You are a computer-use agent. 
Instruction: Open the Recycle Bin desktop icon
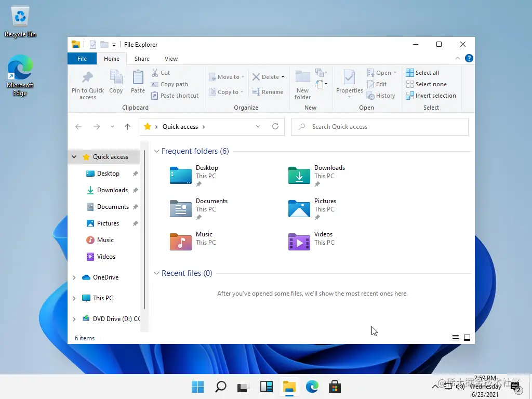pyautogui.click(x=20, y=22)
